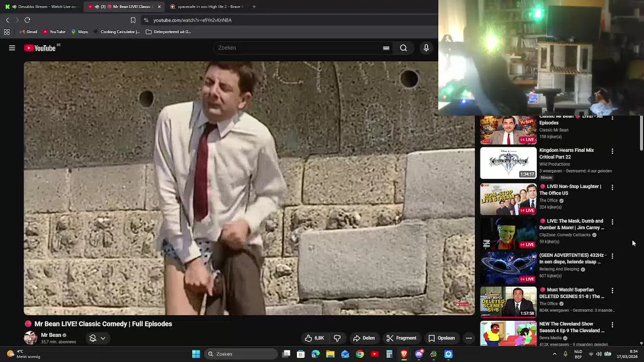Open the Windows Start menu
The image size is (644, 362).
pos(196,354)
